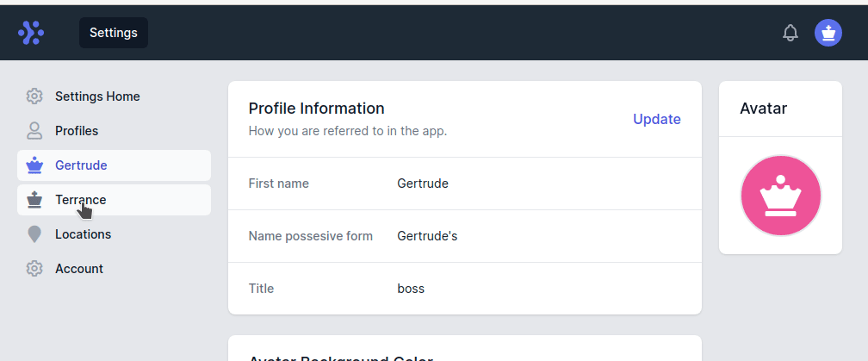The width and height of the screenshot is (868, 361).
Task: Click the app logo in the header
Action: pyautogui.click(x=31, y=33)
